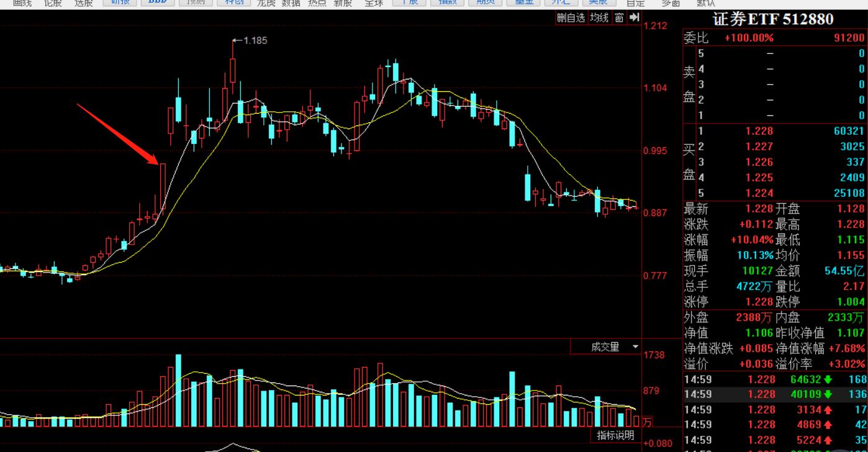Click the 金额 54.55亿 value
This screenshot has height=452, width=868.
(844, 271)
